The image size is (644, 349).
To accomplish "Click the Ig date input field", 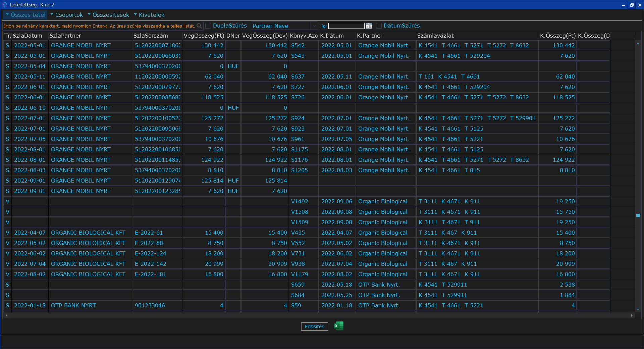I will point(346,26).
